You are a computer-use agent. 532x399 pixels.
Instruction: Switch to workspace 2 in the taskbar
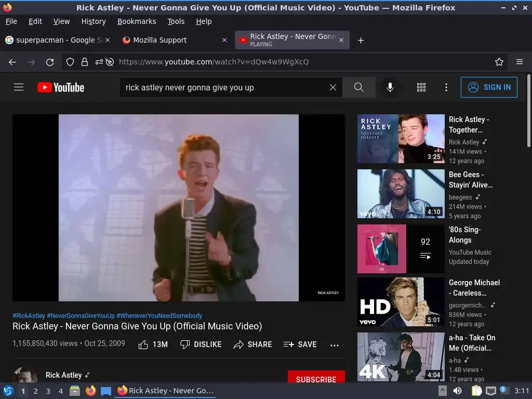pos(36,391)
